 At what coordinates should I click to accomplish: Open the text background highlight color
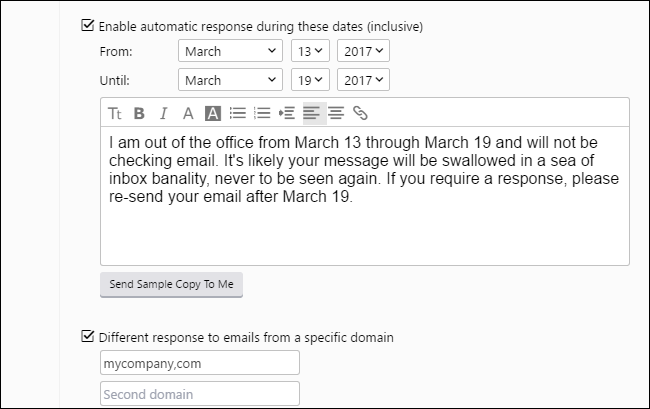coord(212,113)
